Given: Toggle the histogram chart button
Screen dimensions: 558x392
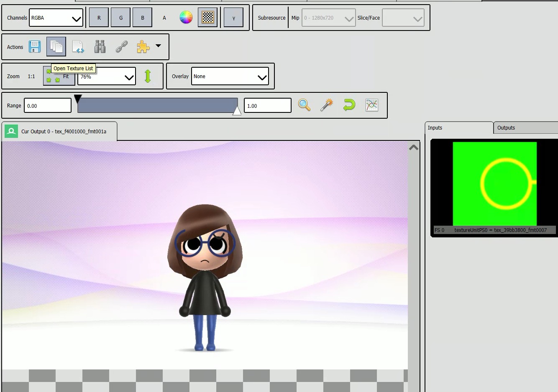Looking at the screenshot, I should tap(372, 105).
